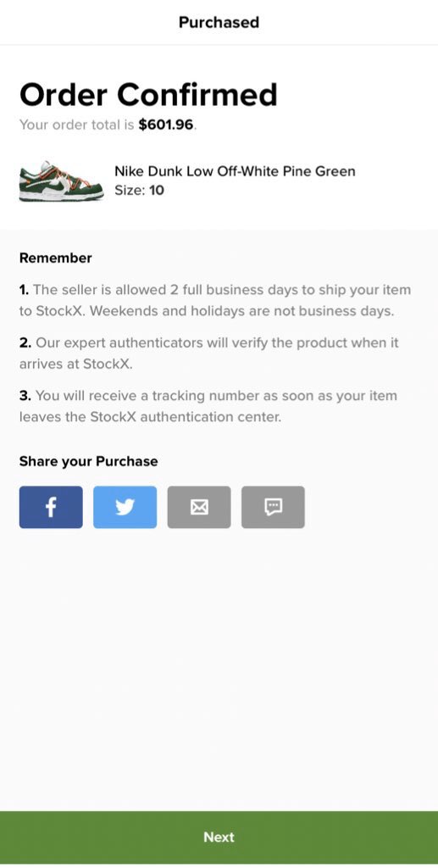Tap reminder 2 about expert authenticators

tap(209, 353)
